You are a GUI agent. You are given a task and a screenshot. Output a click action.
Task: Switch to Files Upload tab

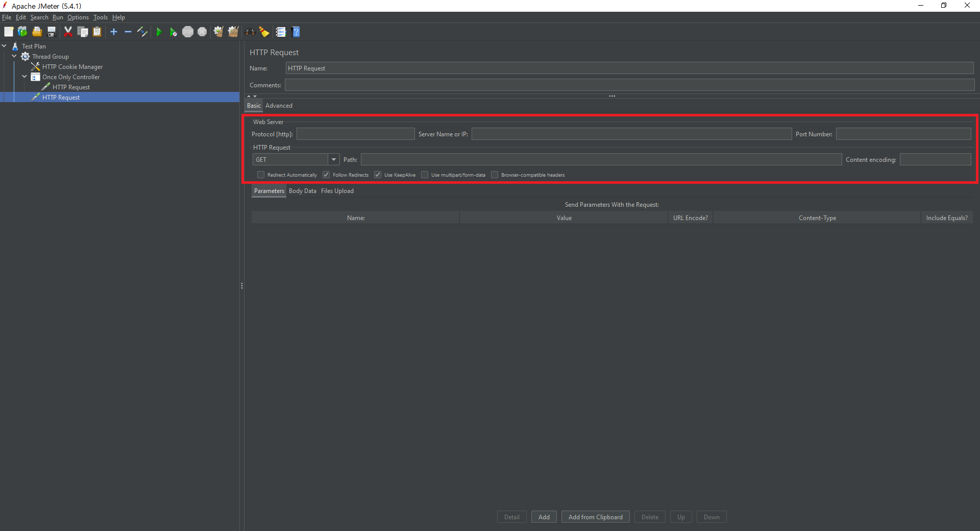tap(337, 191)
